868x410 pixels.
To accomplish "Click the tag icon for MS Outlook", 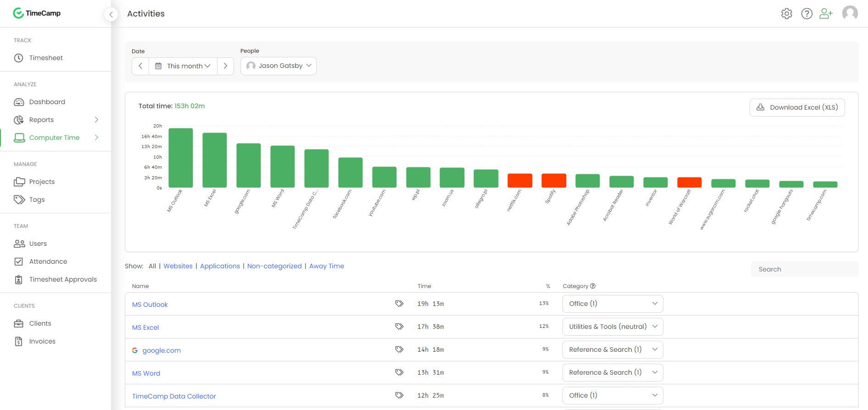I will coord(399,304).
